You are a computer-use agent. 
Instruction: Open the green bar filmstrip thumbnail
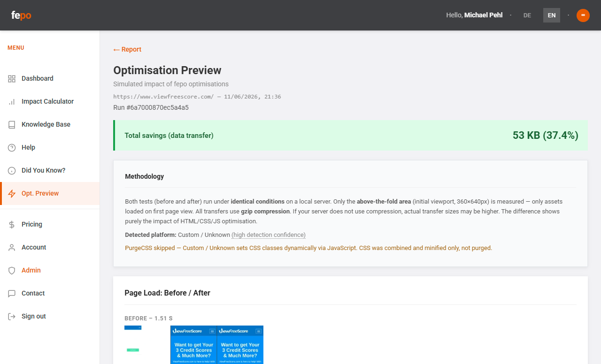[133, 350]
